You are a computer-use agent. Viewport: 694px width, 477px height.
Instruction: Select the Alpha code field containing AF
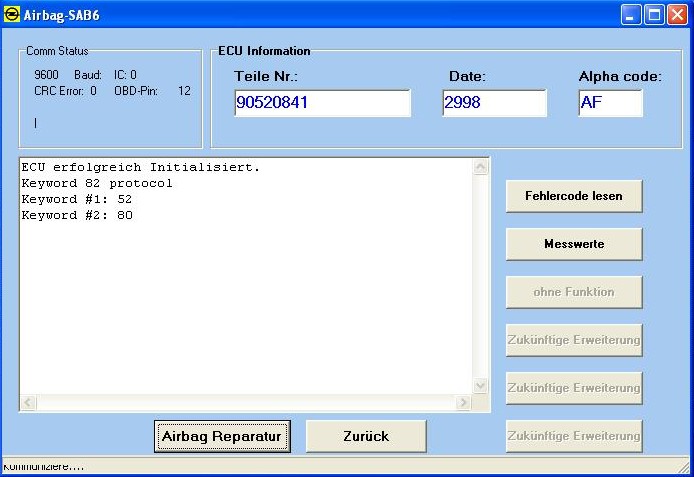click(610, 103)
